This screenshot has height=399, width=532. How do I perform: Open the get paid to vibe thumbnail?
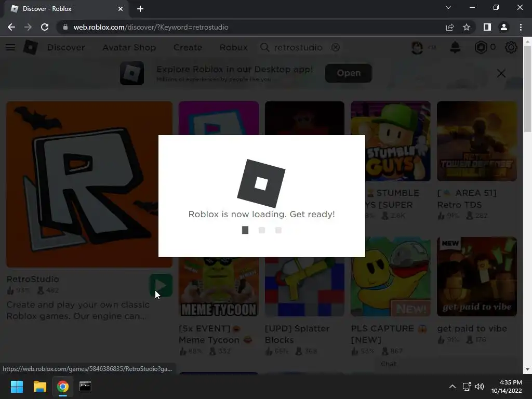tap(477, 276)
